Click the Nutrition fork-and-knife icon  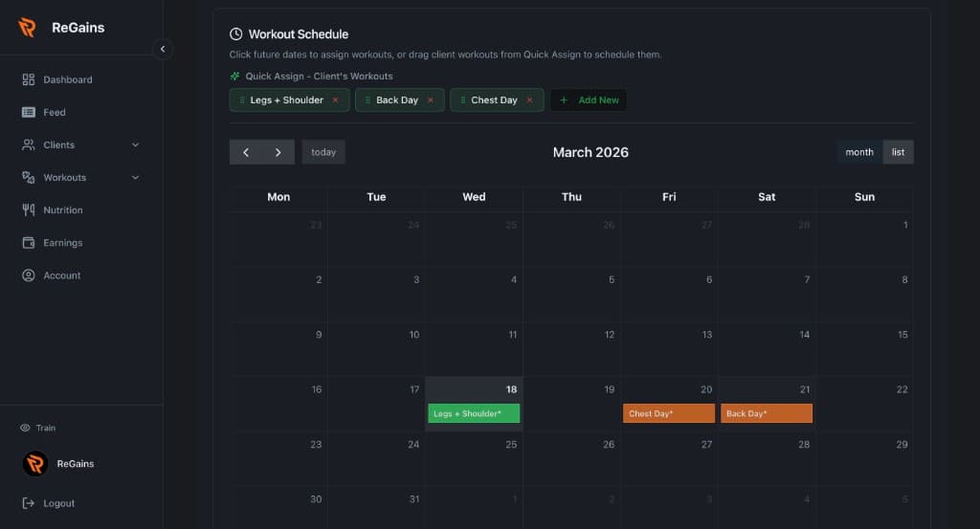point(29,209)
